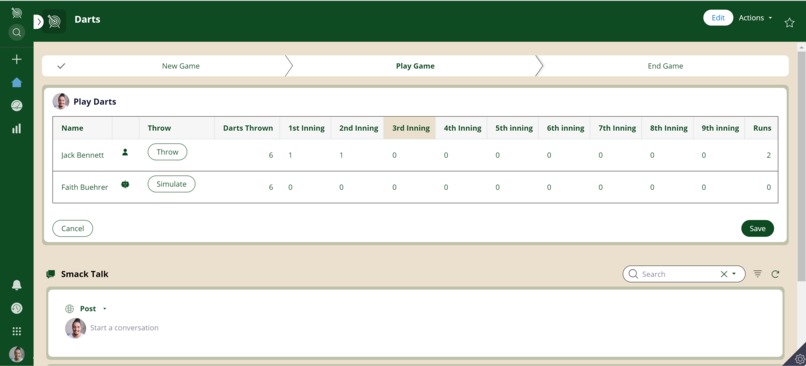Open the Actions dropdown menu
This screenshot has height=366, width=806.
click(755, 18)
